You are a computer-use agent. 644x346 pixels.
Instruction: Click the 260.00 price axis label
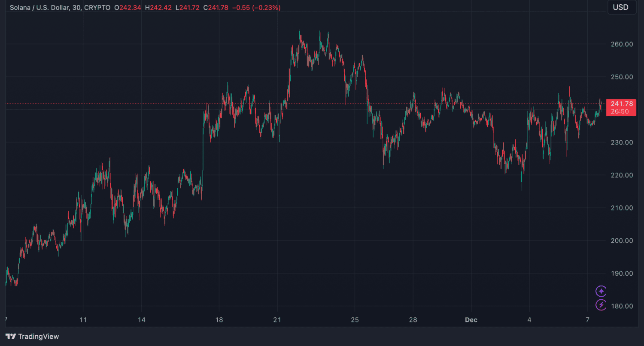pyautogui.click(x=621, y=44)
